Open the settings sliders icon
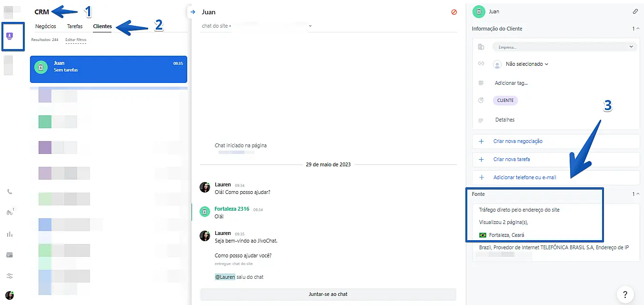Viewport: 644px width, 305px height. pyautogui.click(x=10, y=276)
